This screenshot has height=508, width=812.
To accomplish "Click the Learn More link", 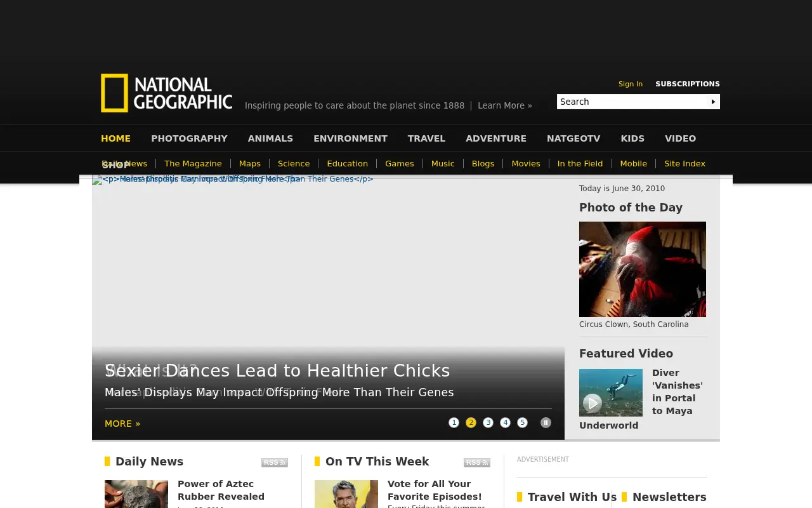I will [x=505, y=105].
